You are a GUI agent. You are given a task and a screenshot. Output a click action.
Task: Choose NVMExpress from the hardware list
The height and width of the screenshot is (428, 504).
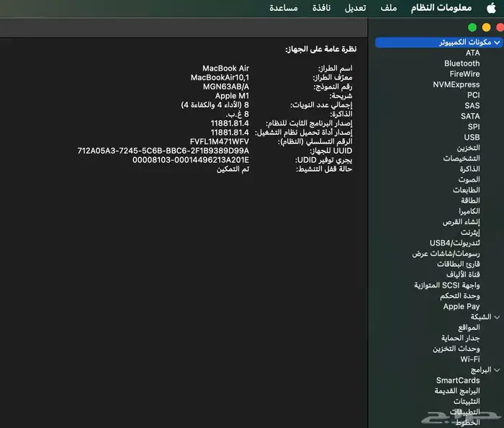(456, 84)
